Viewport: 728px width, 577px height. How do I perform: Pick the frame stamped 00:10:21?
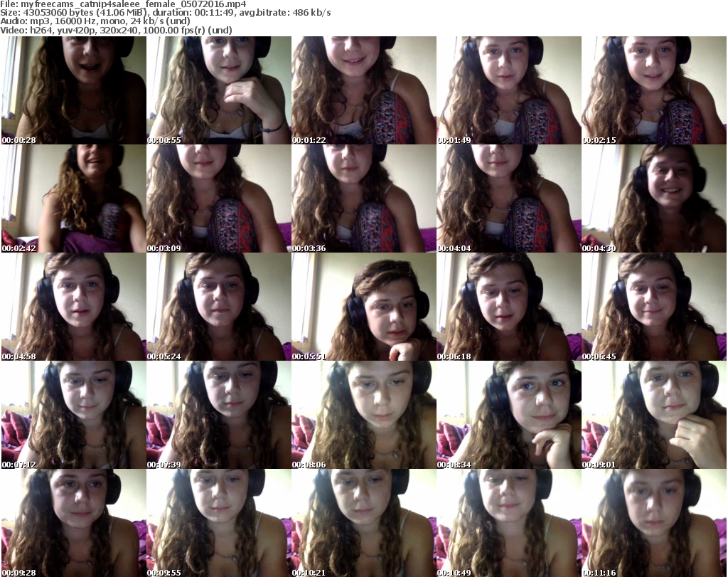364,523
